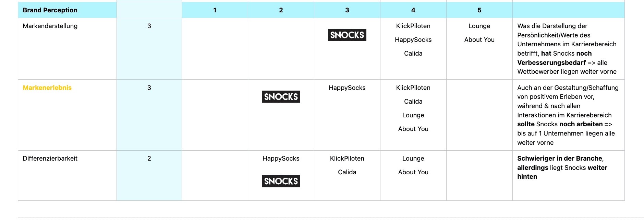The image size is (644, 221).
Task: Click column header number 1
Action: 215,10
